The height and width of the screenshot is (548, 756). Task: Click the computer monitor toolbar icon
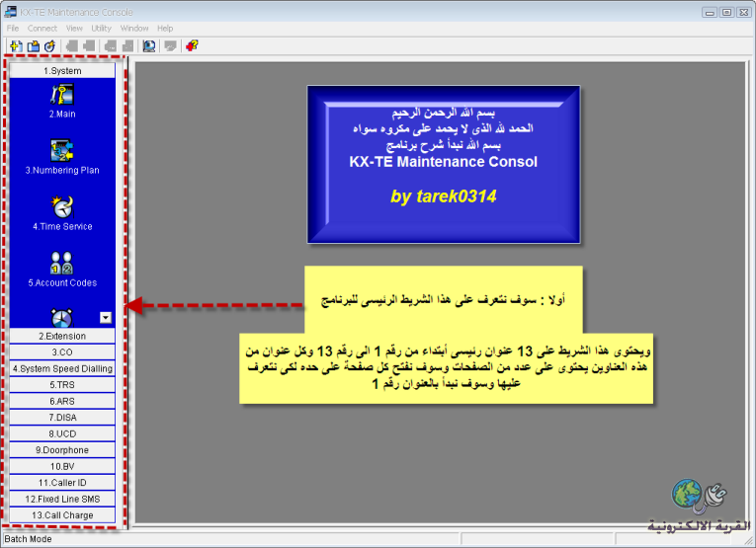tap(149, 46)
